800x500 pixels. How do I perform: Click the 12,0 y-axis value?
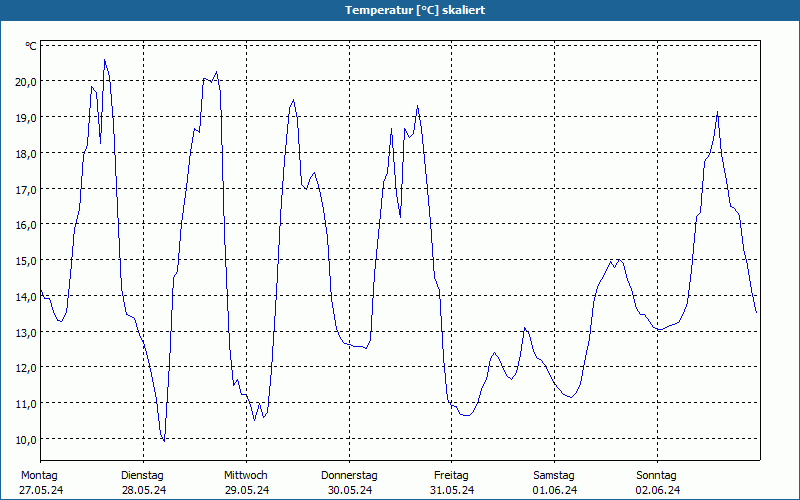[x=26, y=367]
